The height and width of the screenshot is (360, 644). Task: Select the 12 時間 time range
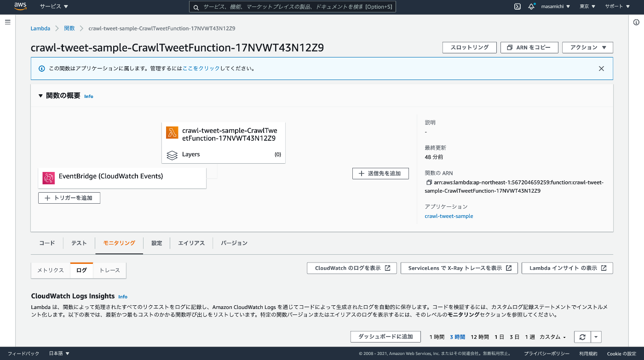[480, 337]
